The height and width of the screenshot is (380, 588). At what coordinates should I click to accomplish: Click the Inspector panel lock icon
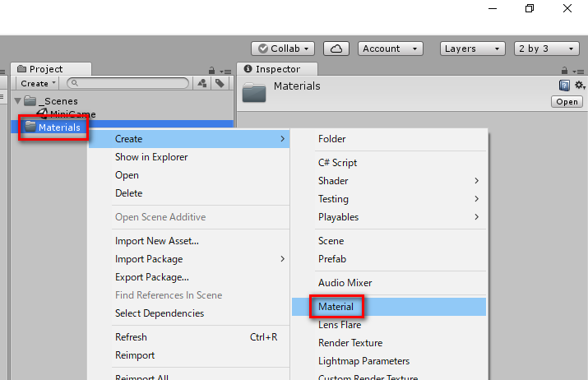click(x=564, y=71)
